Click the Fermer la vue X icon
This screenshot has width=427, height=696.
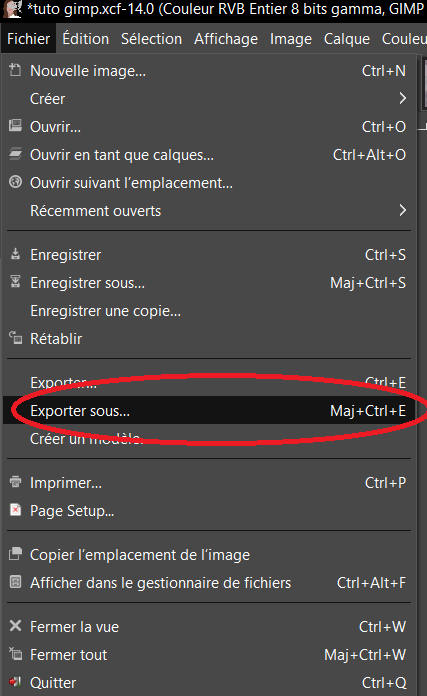[16, 626]
